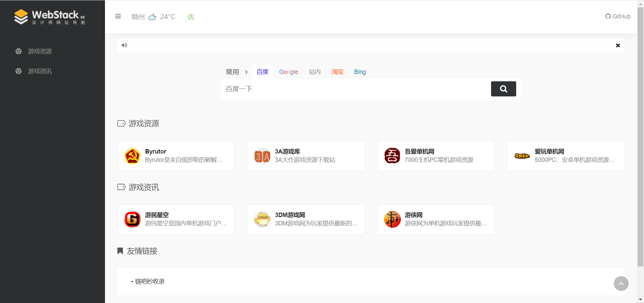Click the bookmark icon beside 友情链接
This screenshot has height=303, width=644.
(120, 251)
